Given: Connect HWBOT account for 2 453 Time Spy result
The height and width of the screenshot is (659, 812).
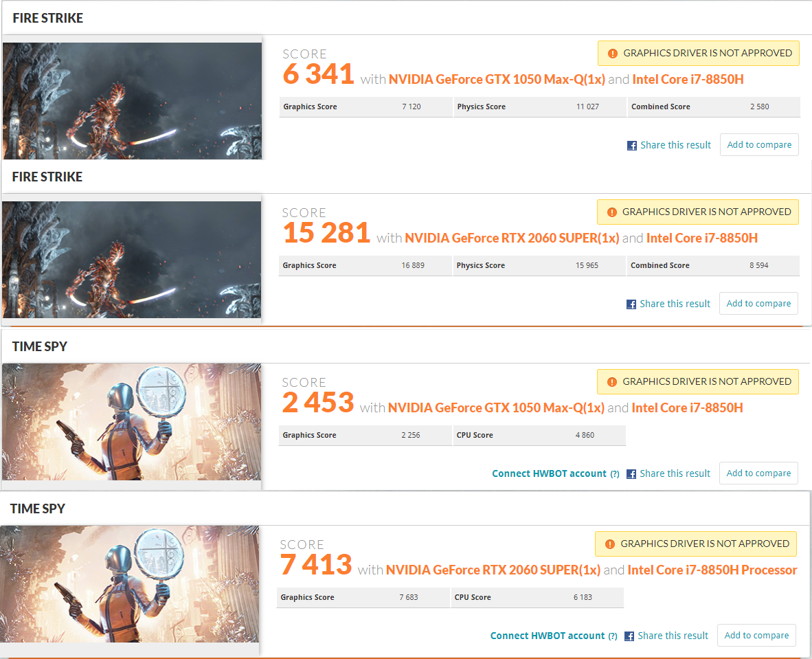Looking at the screenshot, I should click(549, 473).
